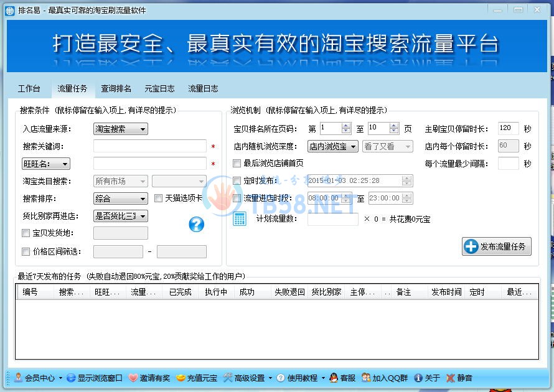554x392 pixels.
Task: Tick the 价格区间筛选 checkbox
Action: click(x=26, y=251)
